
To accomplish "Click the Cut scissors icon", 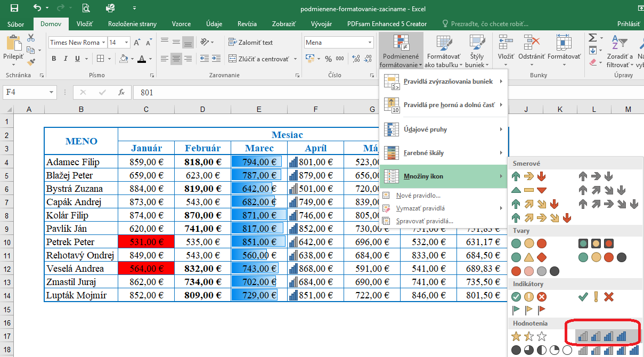I will pos(31,38).
